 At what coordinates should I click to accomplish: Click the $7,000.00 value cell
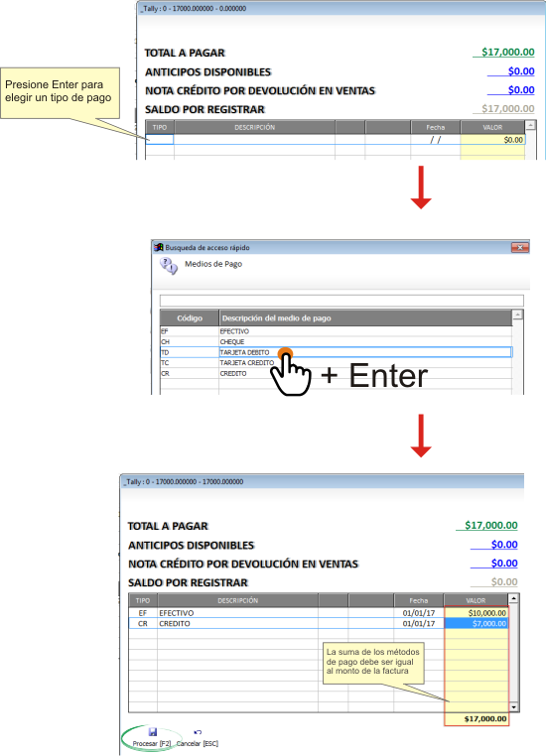point(477,624)
